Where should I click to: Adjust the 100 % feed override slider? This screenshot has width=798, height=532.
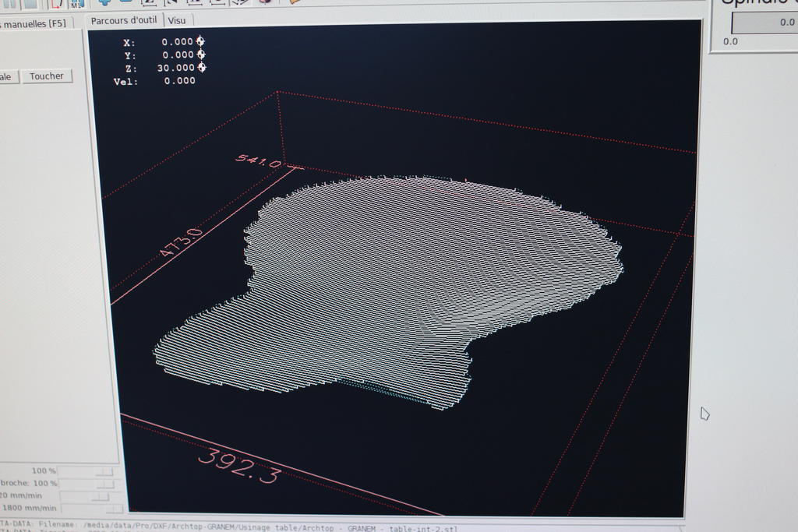point(87,471)
